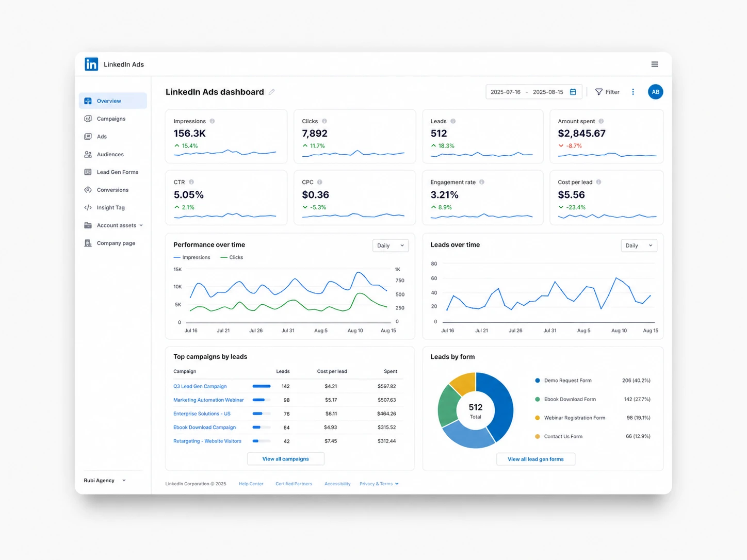Click the info icon next to Impressions
Screen dimensions: 747x560
(x=212, y=121)
